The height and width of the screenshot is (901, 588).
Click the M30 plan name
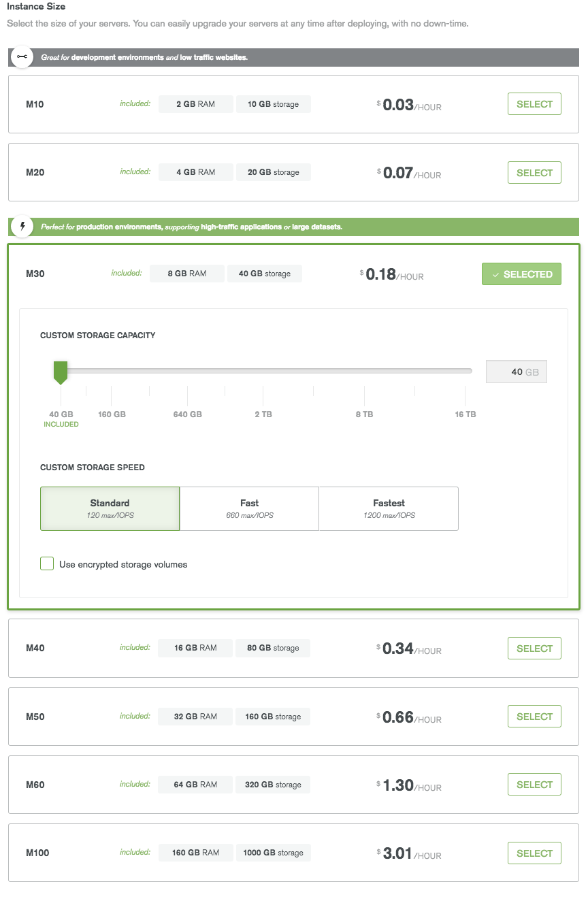(x=35, y=274)
